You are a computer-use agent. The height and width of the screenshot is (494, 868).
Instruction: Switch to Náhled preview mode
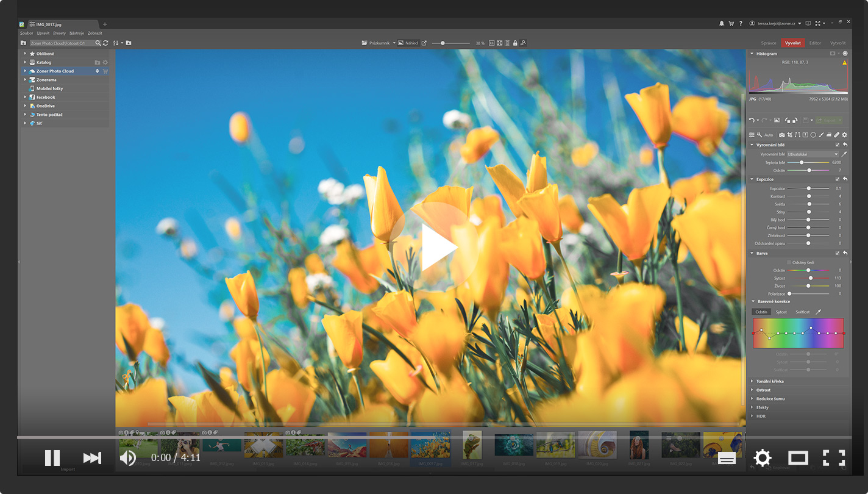click(x=408, y=43)
